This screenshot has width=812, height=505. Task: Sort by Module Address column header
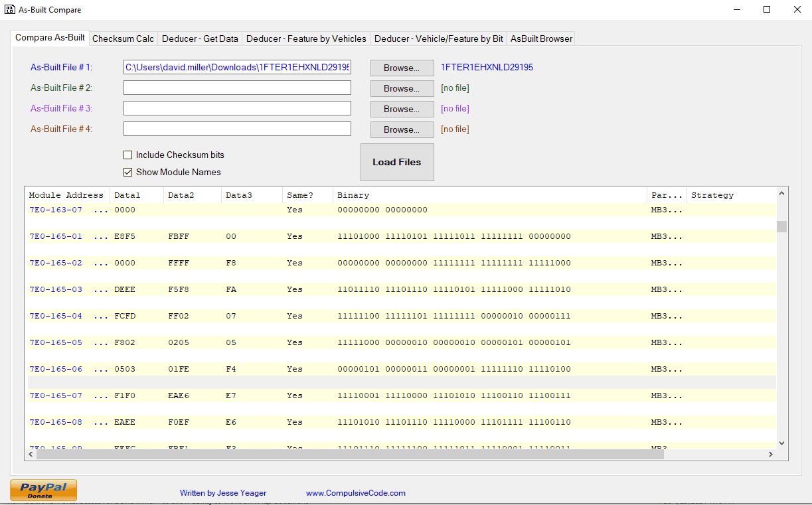[x=67, y=195]
